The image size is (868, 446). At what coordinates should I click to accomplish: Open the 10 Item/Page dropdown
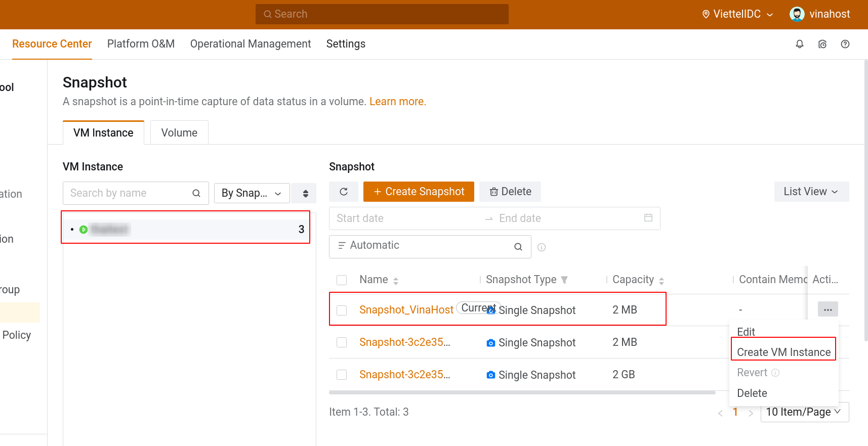coord(804,412)
